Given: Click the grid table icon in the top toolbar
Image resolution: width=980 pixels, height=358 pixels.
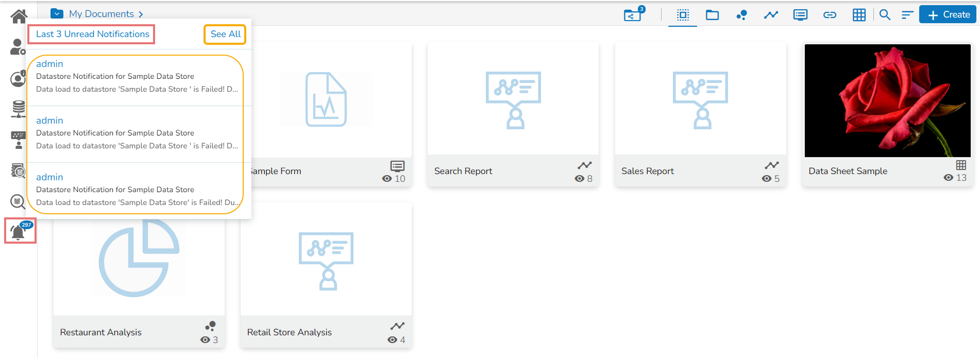Looking at the screenshot, I should [x=859, y=15].
